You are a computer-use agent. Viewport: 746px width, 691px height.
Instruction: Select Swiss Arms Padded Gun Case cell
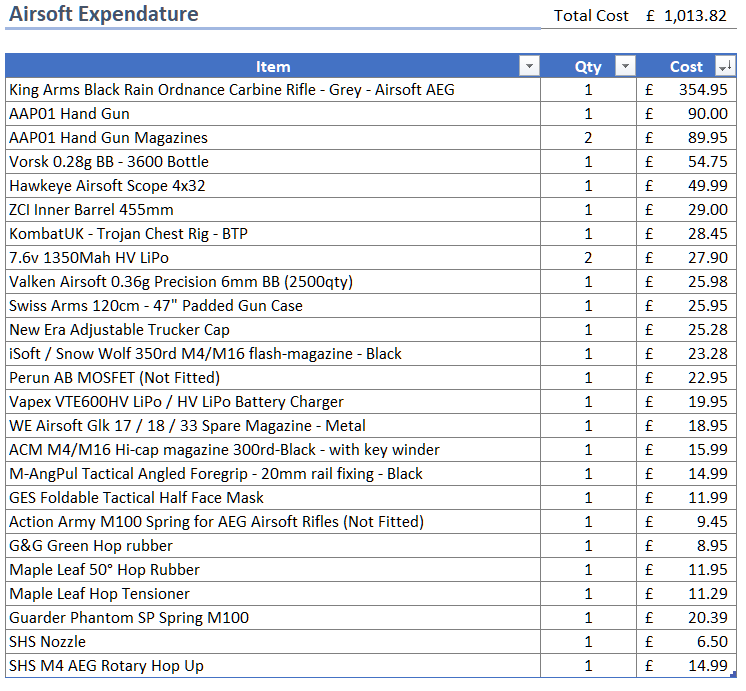pos(273,306)
